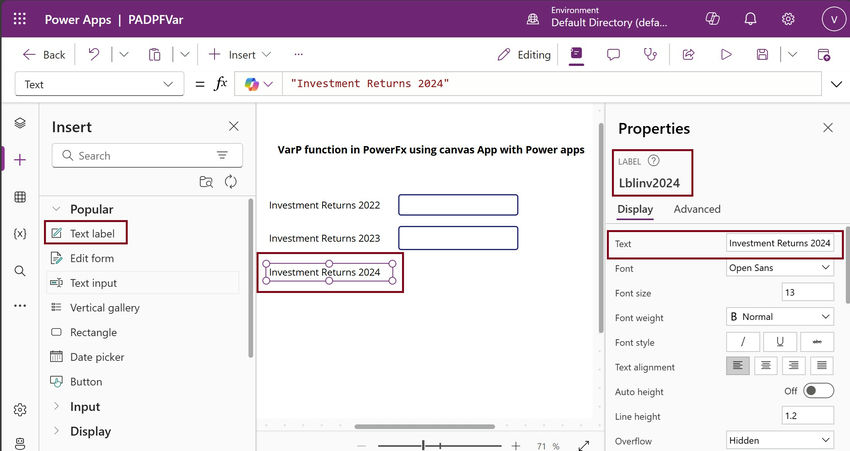Set text alignment to left
Image resolution: width=850 pixels, height=451 pixels.
point(738,366)
